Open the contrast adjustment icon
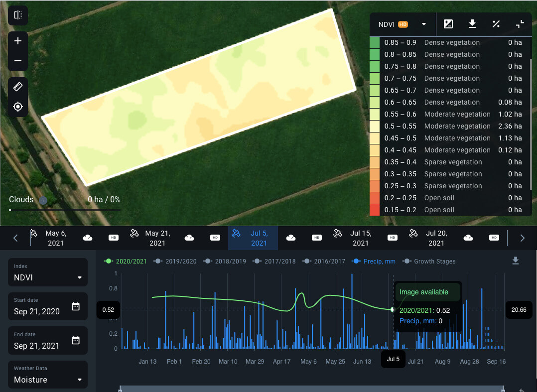This screenshot has height=392, width=537. [448, 24]
